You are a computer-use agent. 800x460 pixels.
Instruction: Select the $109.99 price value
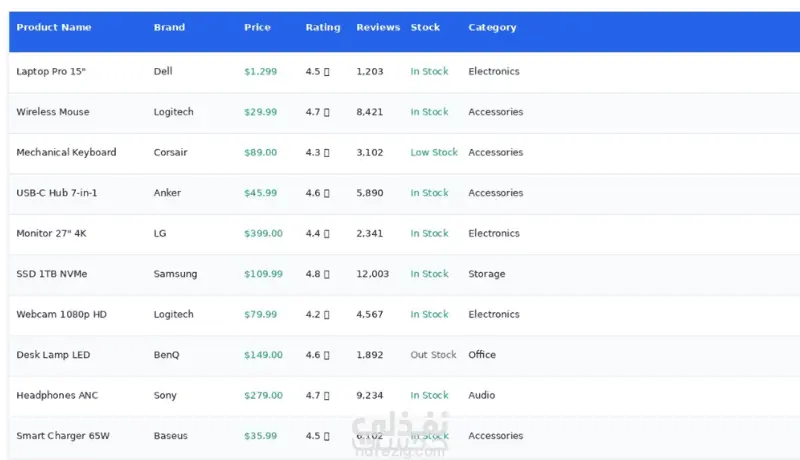pos(263,274)
